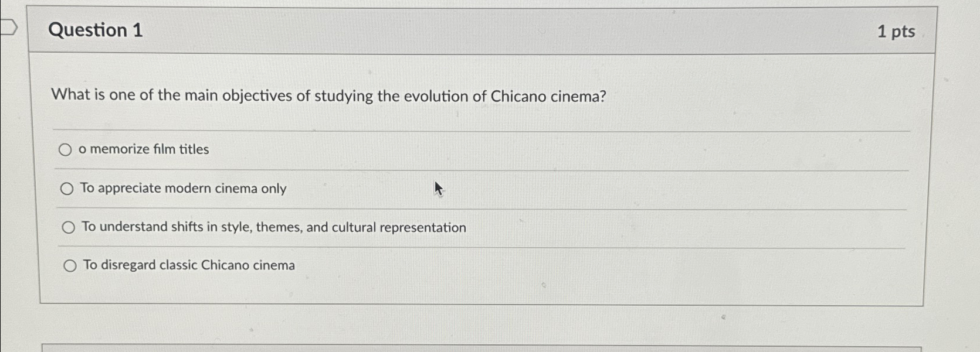
Task: Click the divider line below the question
Action: pyautogui.click(x=469, y=130)
